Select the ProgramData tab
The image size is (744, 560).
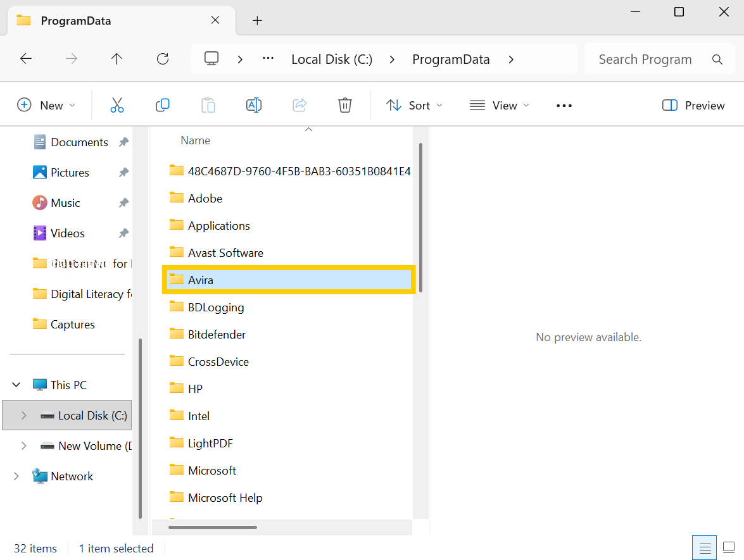(x=122, y=20)
